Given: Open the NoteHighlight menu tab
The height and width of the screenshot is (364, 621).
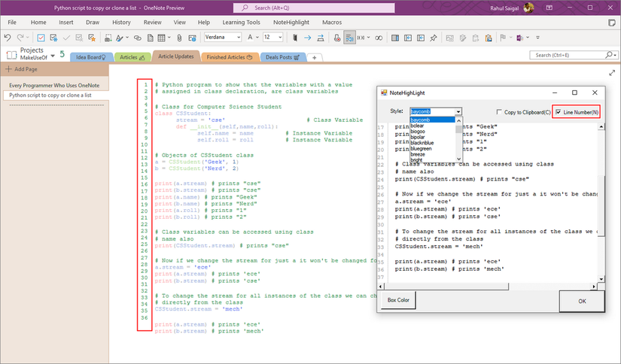Looking at the screenshot, I should click(291, 23).
